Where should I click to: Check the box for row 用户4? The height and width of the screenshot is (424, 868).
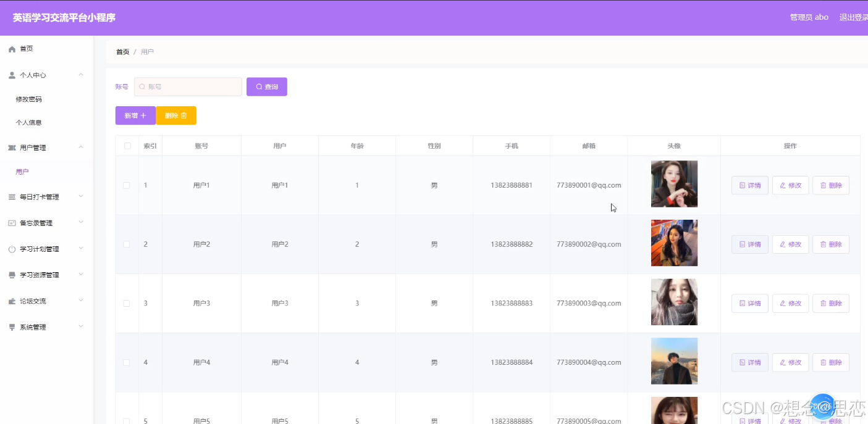coord(127,363)
